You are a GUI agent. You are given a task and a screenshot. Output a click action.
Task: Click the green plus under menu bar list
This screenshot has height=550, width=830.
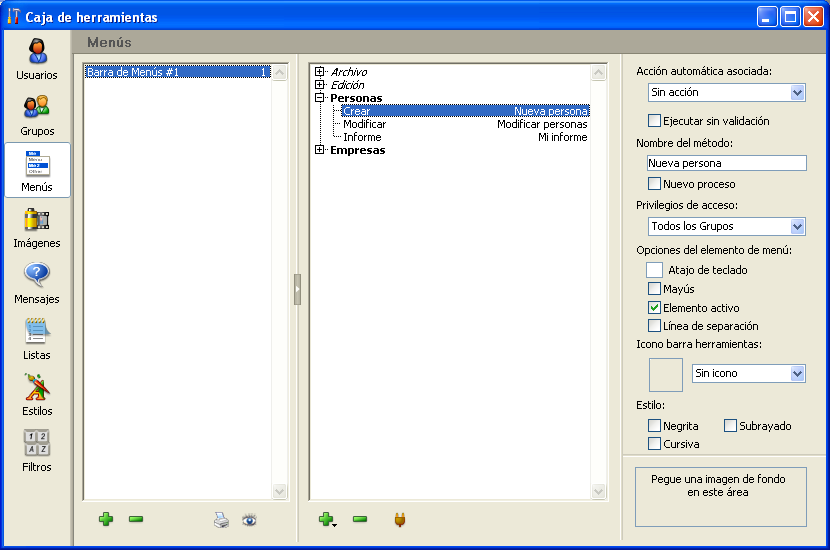(x=106, y=520)
